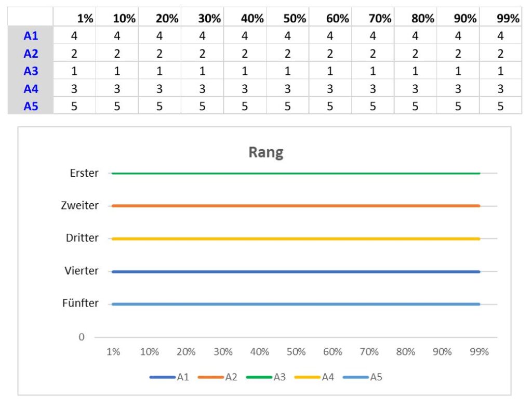Viewport: 532px width, 409px height.
Task: Click the A3 legend entry
Action: click(266, 377)
